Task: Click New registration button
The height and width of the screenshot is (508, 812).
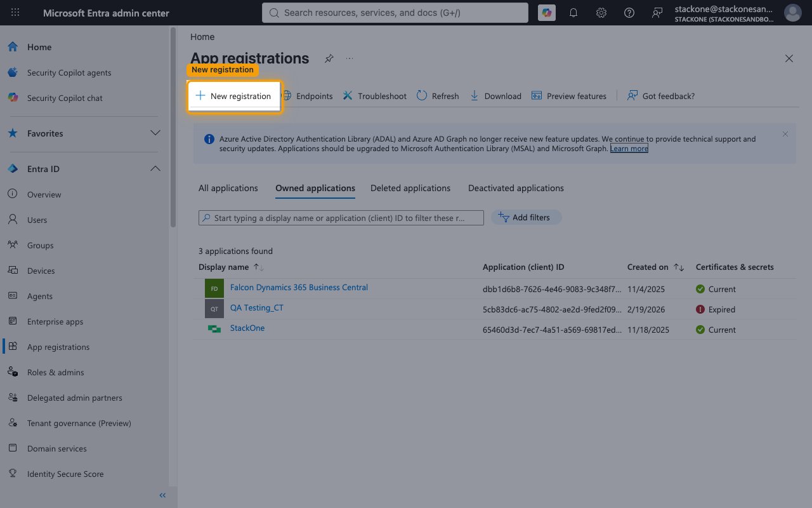Action: (x=233, y=96)
